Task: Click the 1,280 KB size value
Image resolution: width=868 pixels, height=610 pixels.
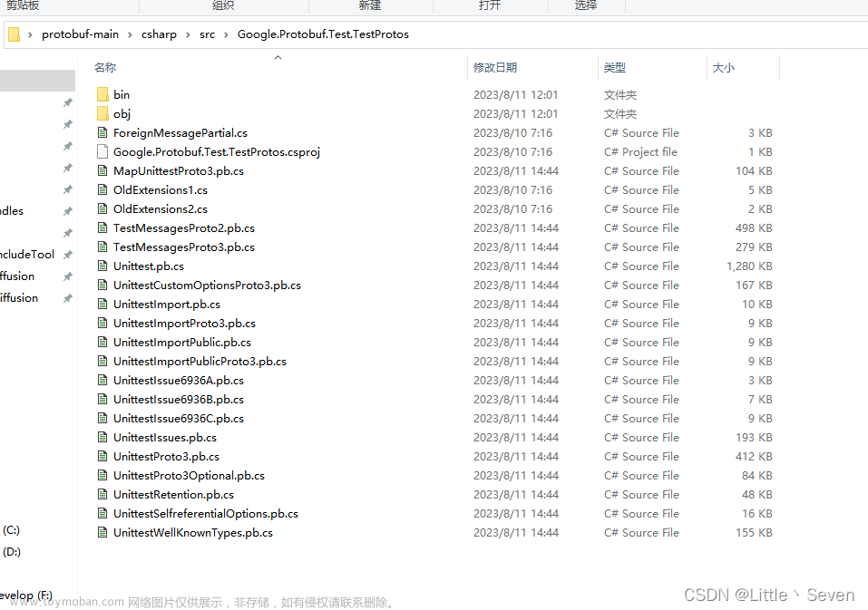Action: pos(749,266)
